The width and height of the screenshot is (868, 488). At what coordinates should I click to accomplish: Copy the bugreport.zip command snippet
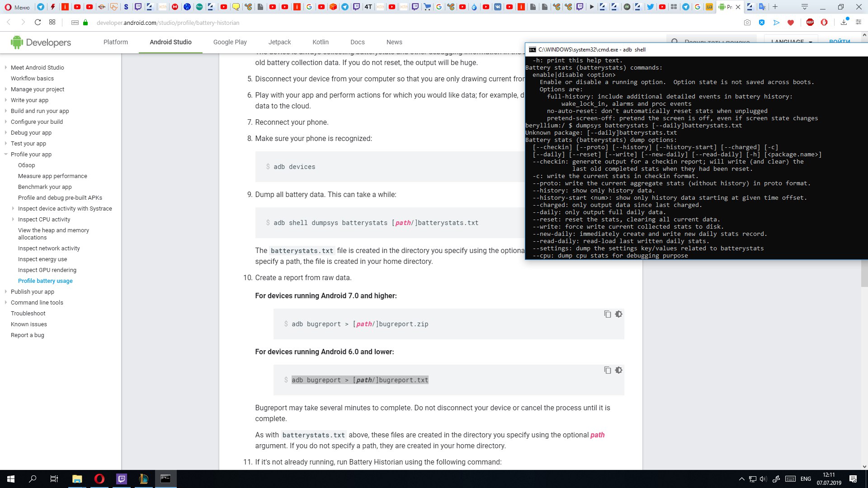click(608, 314)
